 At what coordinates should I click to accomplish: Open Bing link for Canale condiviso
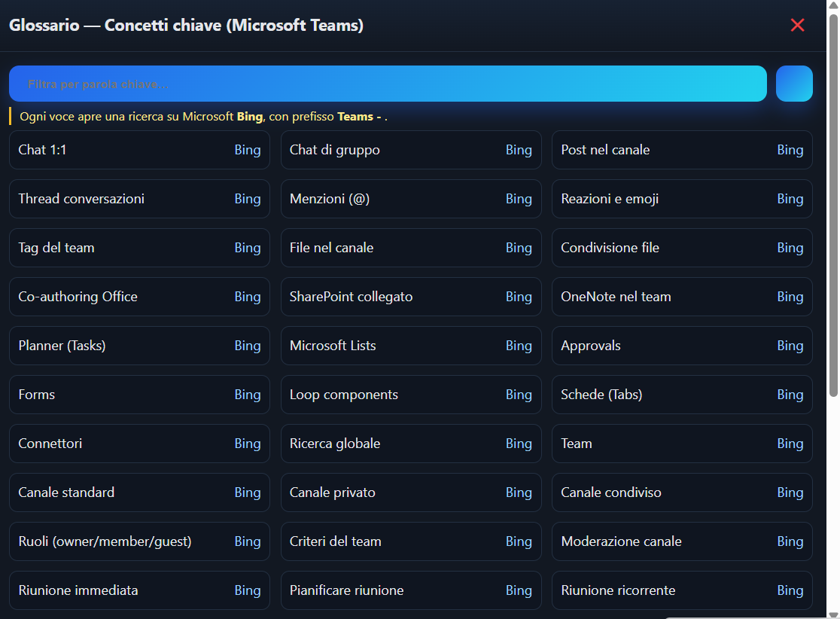tap(790, 492)
